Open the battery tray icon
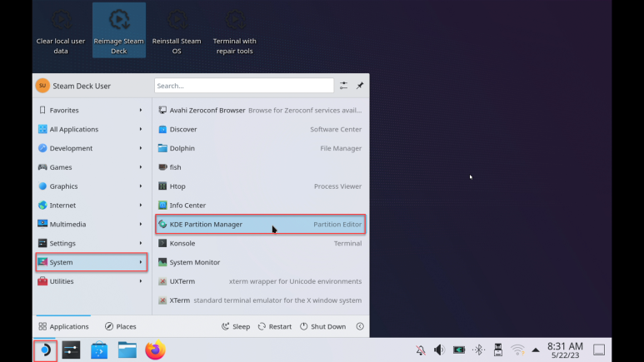The height and width of the screenshot is (362, 644). point(459,350)
